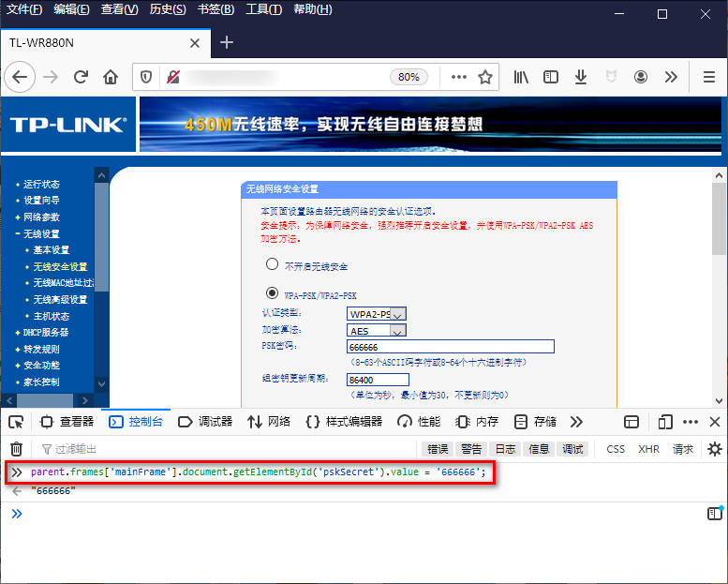This screenshot has height=584, width=728.
Task: Open the 内存 memory tab
Action: (477, 422)
